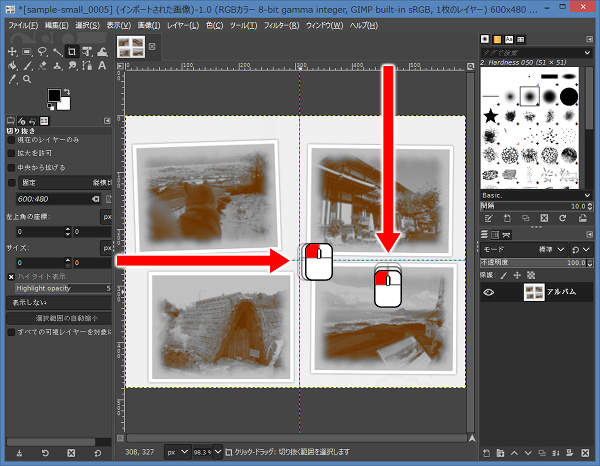Enable the 現在のレイヤーのみ checkbox
Image resolution: width=600 pixels, height=466 pixels.
(12, 141)
